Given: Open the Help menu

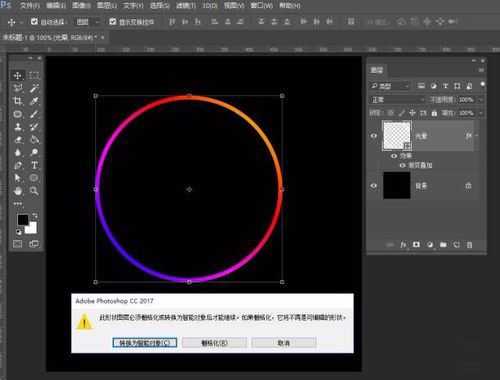Looking at the screenshot, I should click(x=289, y=5).
